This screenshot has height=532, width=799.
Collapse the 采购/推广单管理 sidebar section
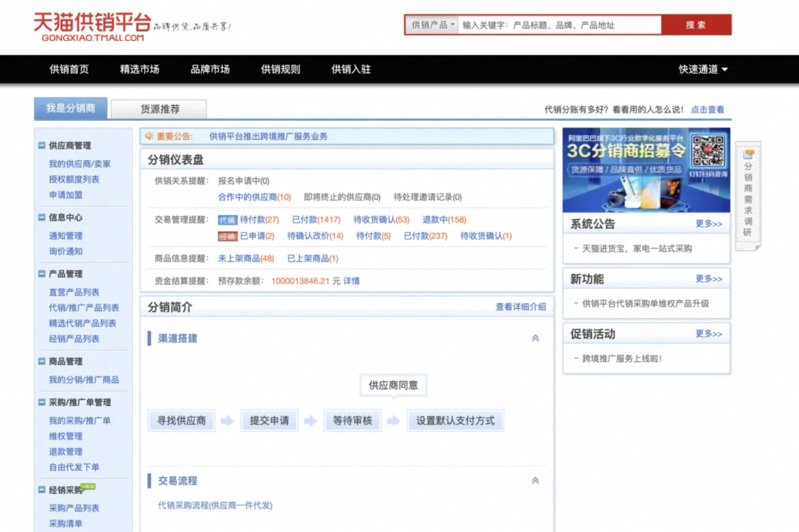pyautogui.click(x=42, y=402)
